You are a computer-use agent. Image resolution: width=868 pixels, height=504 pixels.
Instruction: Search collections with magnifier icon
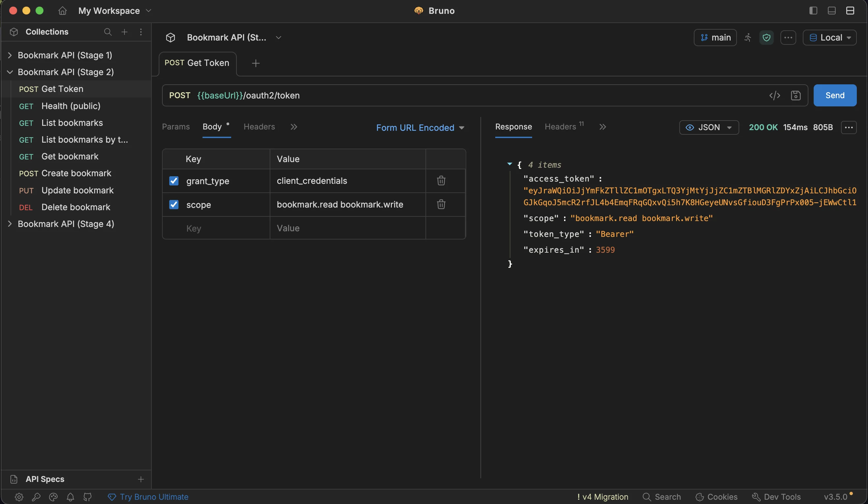[108, 32]
